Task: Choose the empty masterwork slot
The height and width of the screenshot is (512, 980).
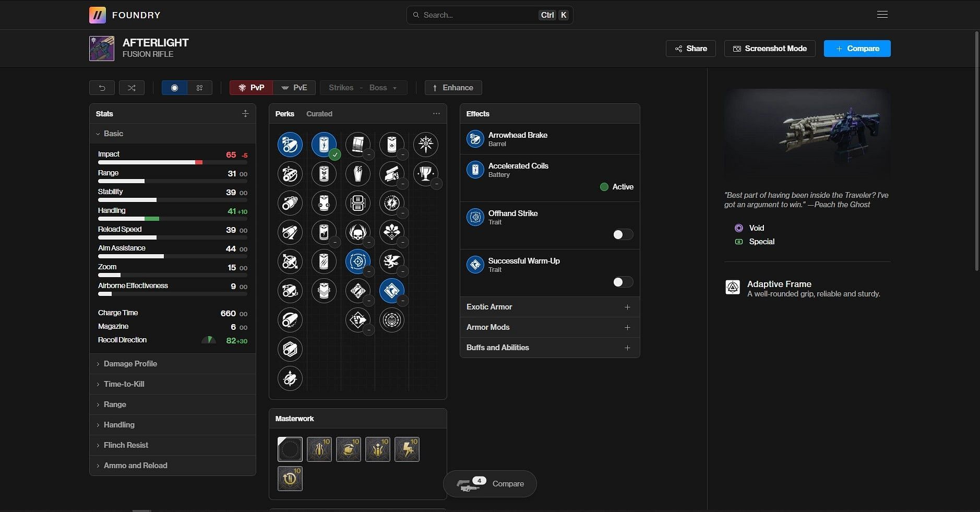Action: (x=290, y=449)
